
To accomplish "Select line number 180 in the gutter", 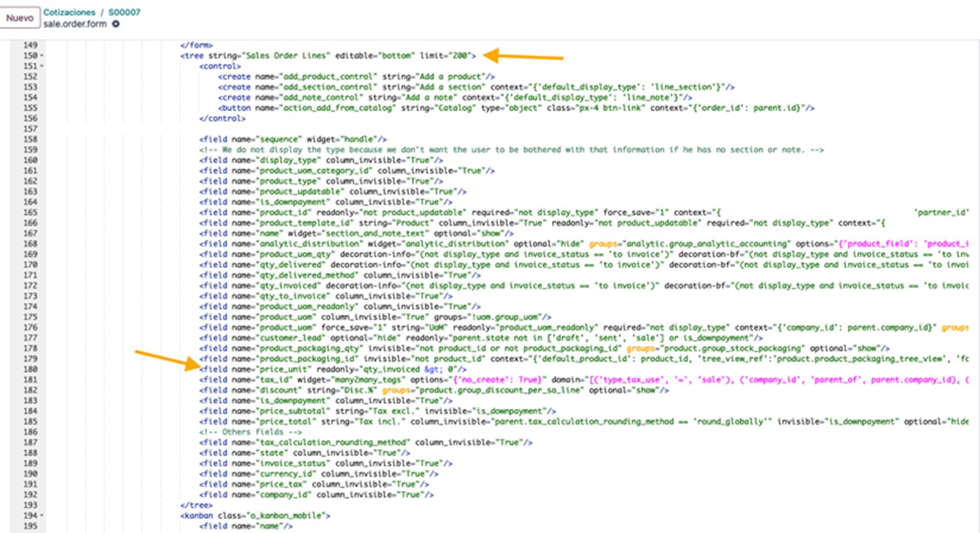I will click(x=29, y=369).
